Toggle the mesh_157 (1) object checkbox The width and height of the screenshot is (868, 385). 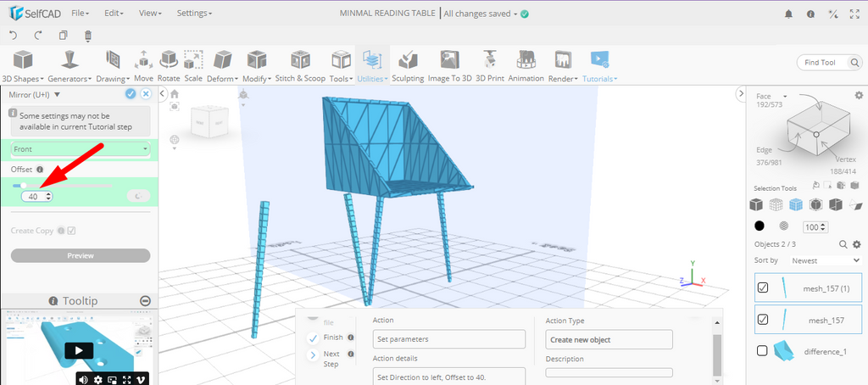coord(763,287)
